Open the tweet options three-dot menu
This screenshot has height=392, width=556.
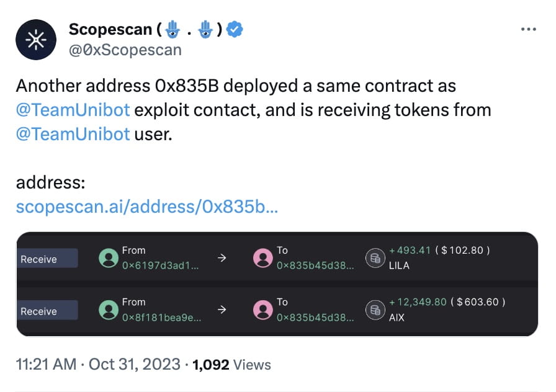[x=528, y=29]
